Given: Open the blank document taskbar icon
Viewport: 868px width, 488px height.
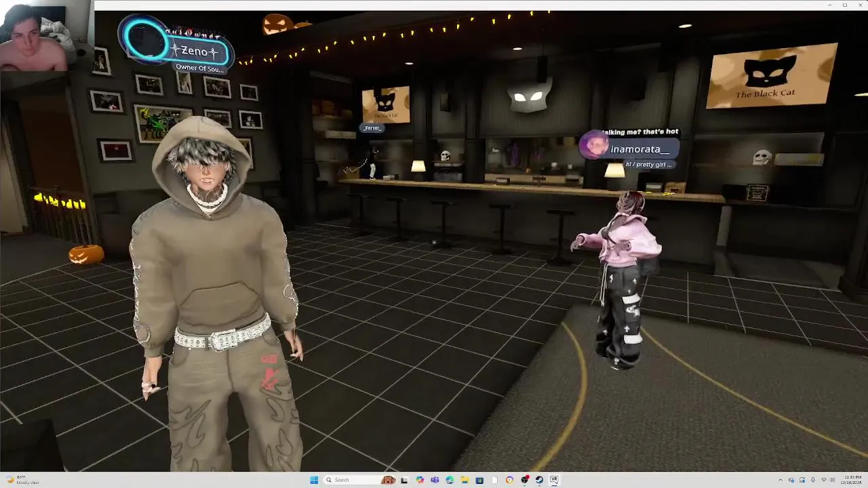Looking at the screenshot, I should (494, 480).
